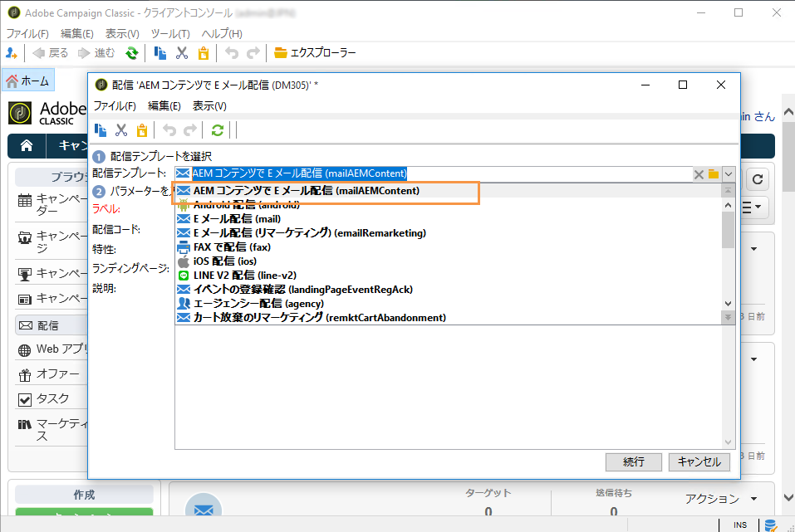Select E メール配信 (mail) template
This screenshot has height=532, width=795.
tap(448, 219)
